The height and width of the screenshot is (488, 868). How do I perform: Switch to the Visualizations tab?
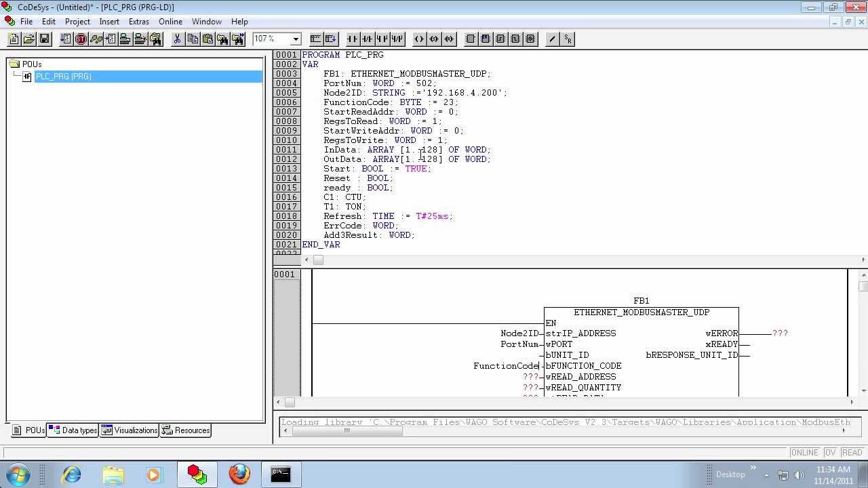point(130,430)
